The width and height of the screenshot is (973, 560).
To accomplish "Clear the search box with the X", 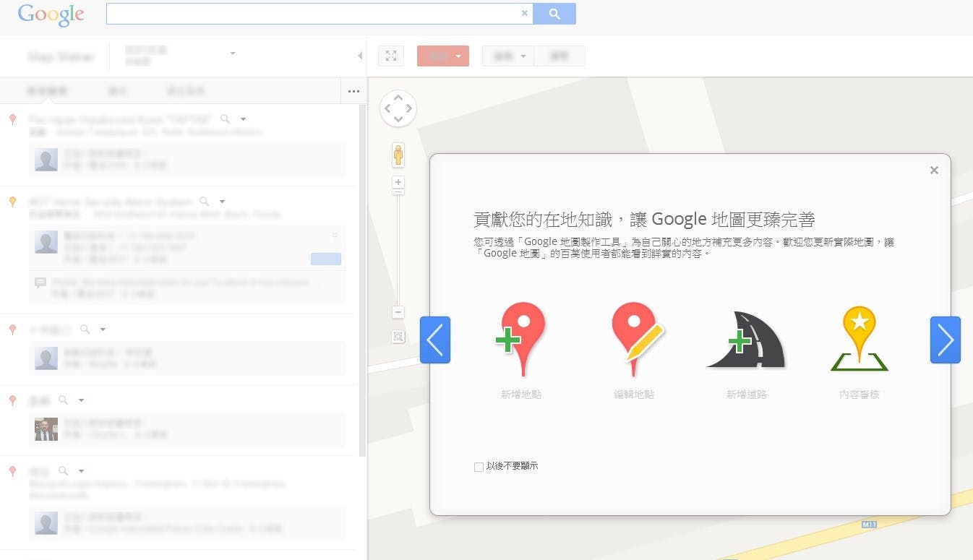I will pyautogui.click(x=525, y=13).
